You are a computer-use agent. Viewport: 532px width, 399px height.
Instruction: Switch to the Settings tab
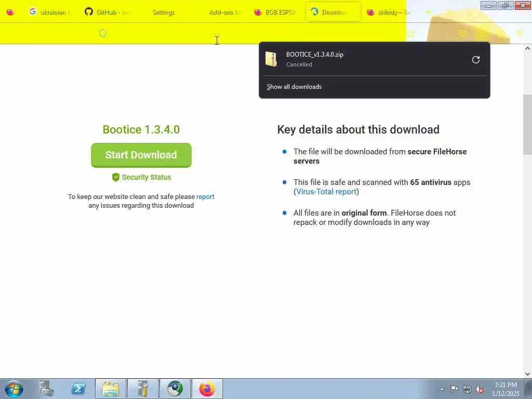[x=163, y=12]
